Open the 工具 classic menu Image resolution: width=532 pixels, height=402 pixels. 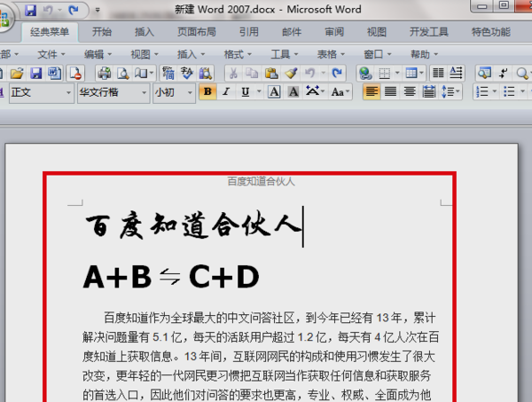tap(285, 54)
